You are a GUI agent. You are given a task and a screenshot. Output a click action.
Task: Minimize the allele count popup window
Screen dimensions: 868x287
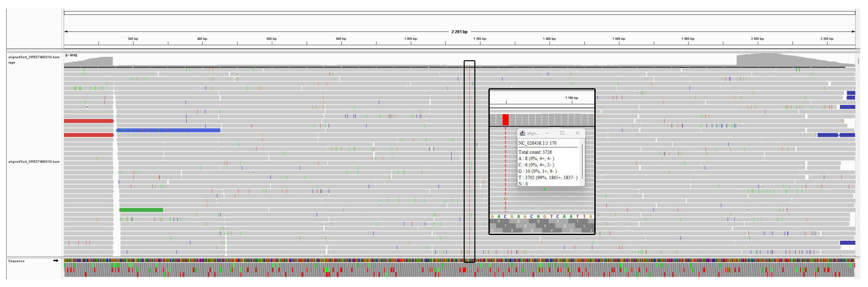[547, 133]
